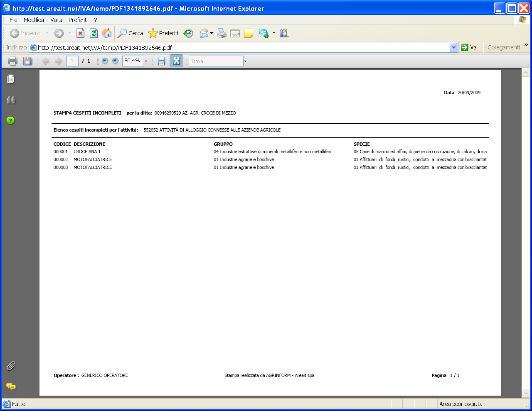Open the Preferiti menu in menu bar

78,20
